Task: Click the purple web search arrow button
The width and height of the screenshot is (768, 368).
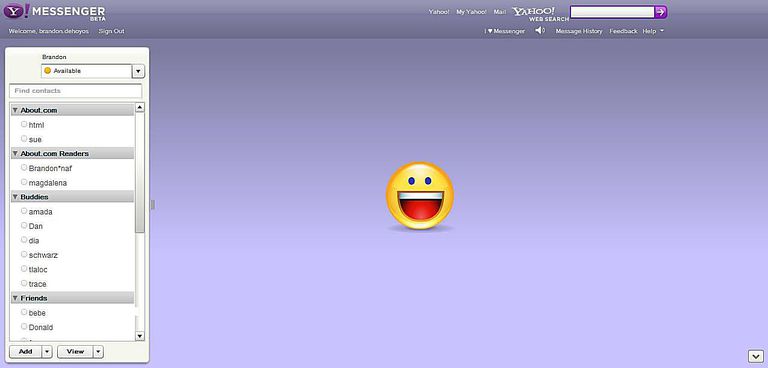Action: (661, 12)
